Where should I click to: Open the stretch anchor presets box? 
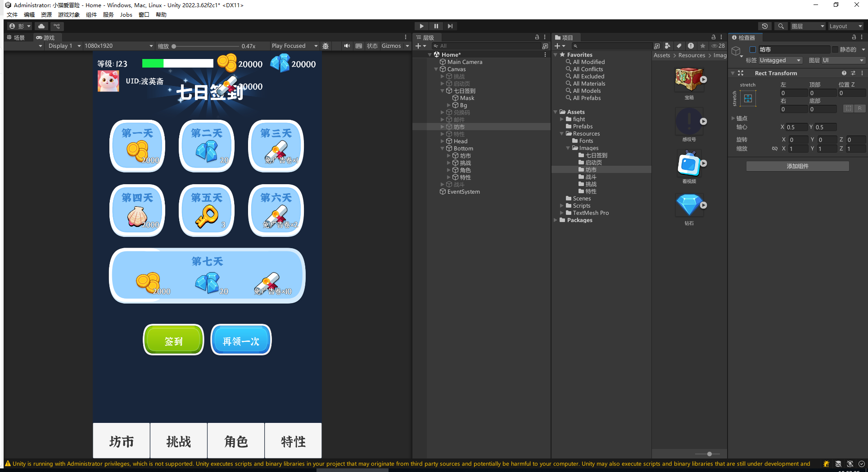coord(748,99)
